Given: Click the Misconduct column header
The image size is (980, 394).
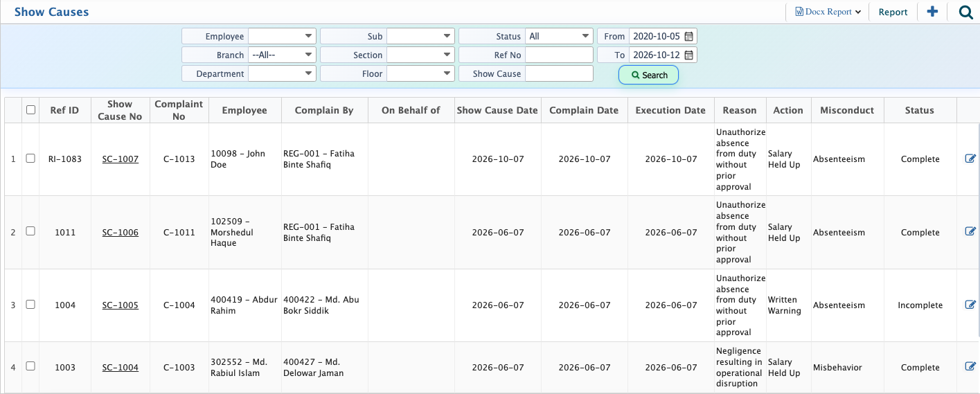Looking at the screenshot, I should [847, 110].
